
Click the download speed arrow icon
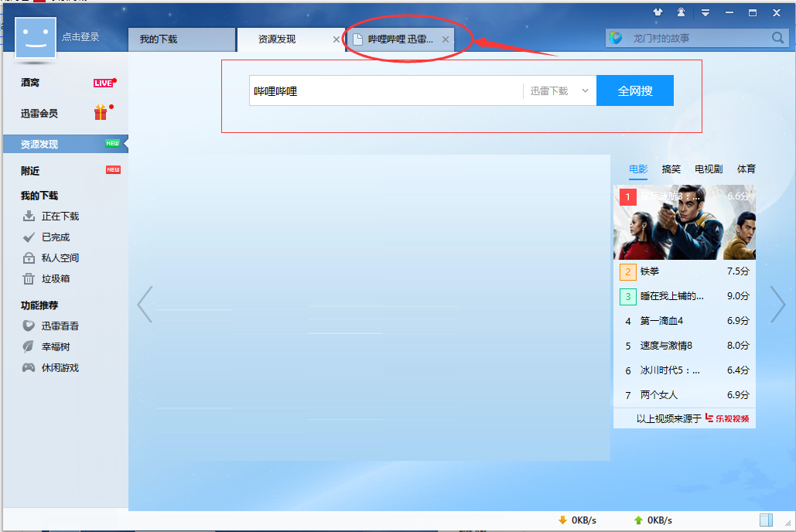click(562, 520)
